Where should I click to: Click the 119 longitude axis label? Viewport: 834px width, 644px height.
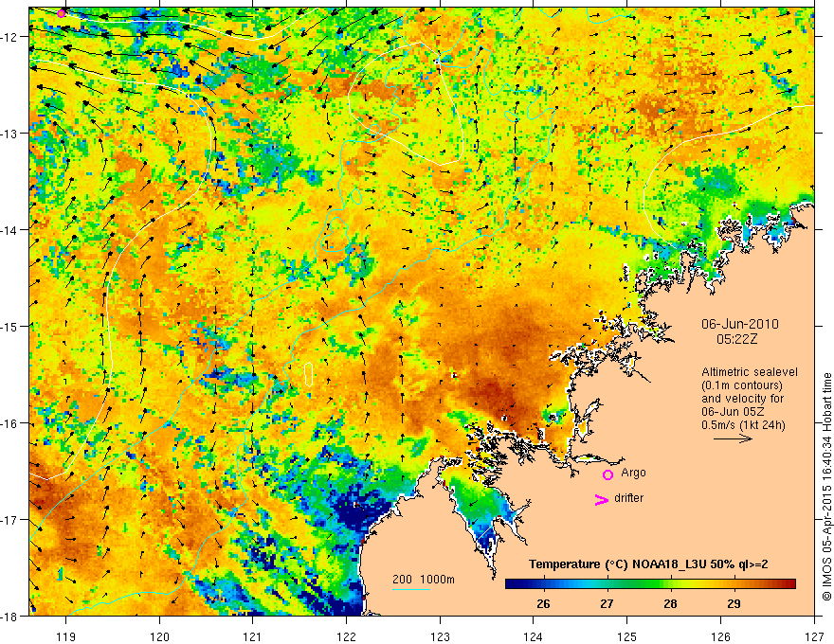pyautogui.click(x=65, y=636)
